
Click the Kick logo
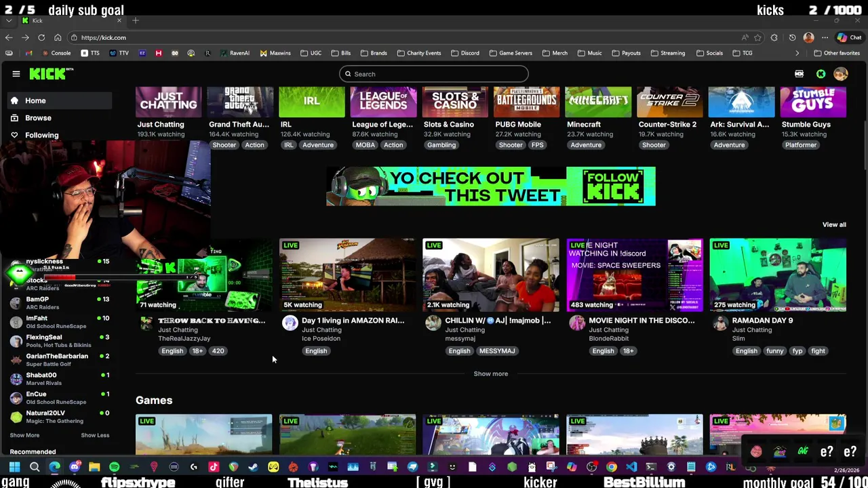click(x=51, y=74)
